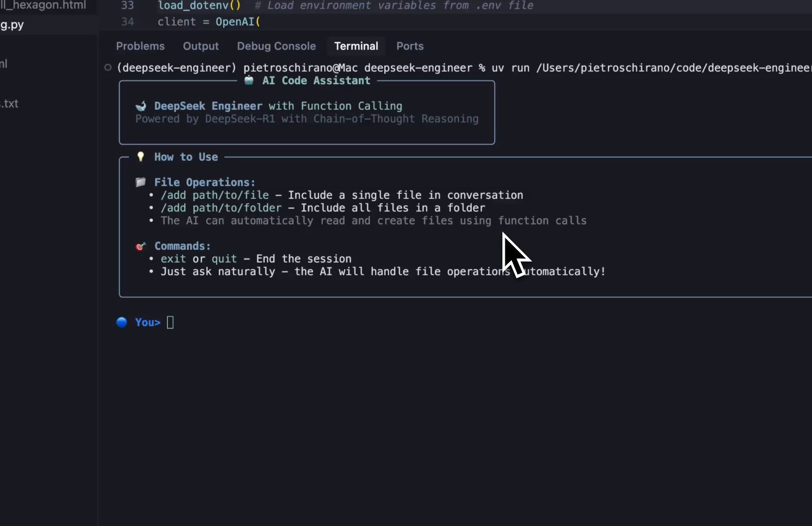Click the 'You>' prompt label
The image size is (812, 526).
tap(148, 322)
